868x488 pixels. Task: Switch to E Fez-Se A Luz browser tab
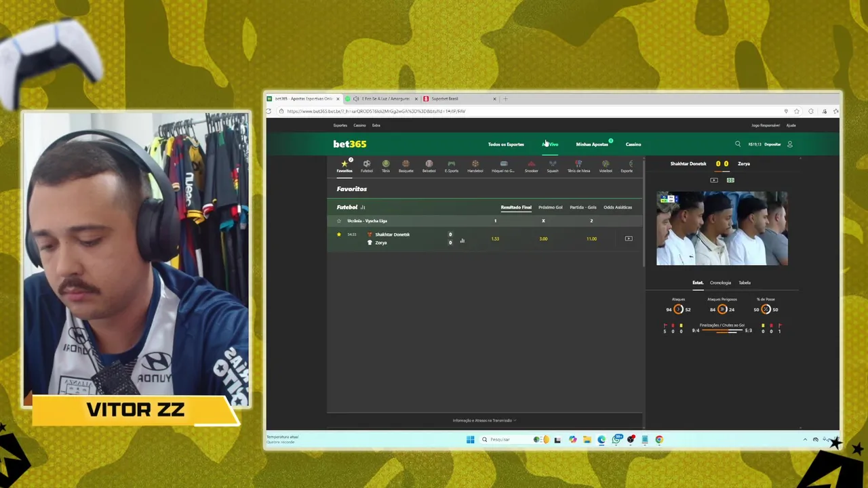click(382, 99)
